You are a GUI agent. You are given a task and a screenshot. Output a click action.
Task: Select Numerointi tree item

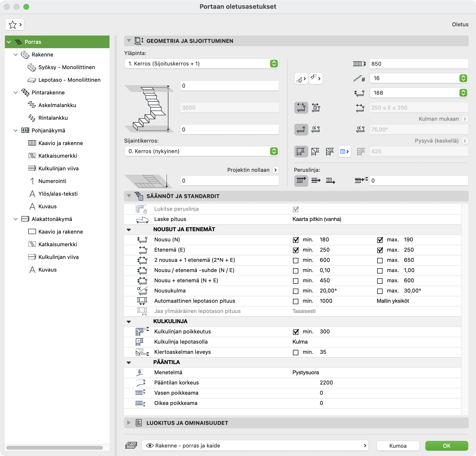pos(52,181)
